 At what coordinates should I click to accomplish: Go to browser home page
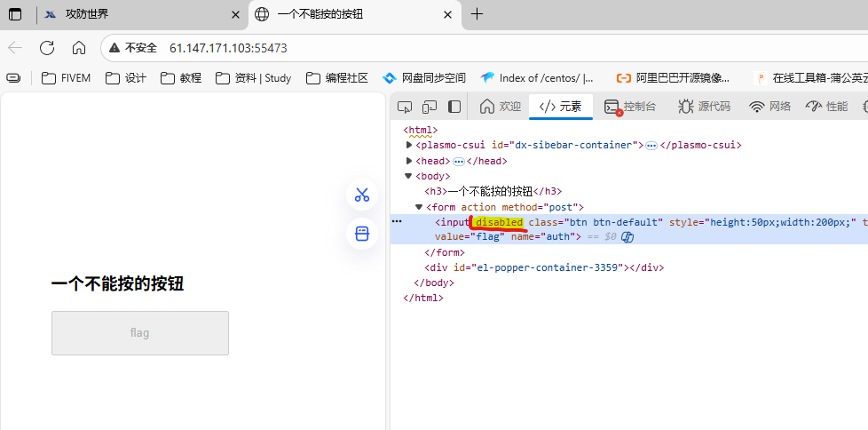pyautogui.click(x=79, y=48)
